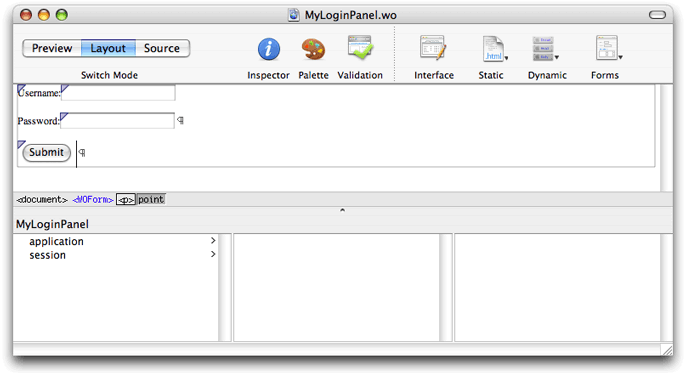
Task: Select the application row
Action: point(116,241)
